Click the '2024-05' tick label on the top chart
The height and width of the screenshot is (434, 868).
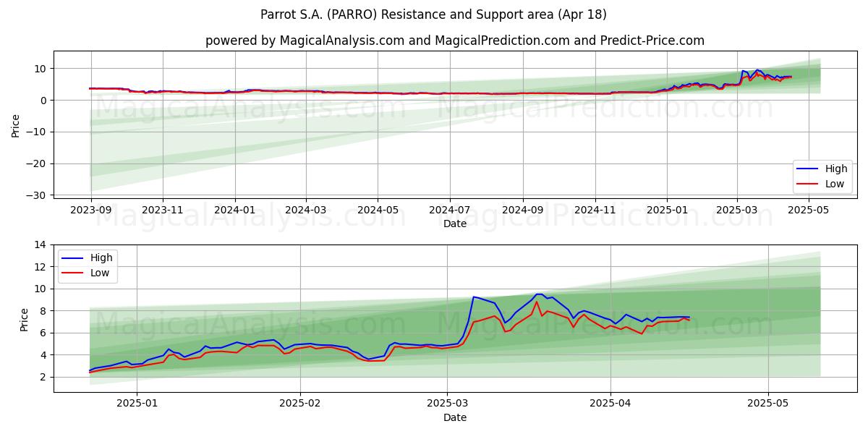378,209
